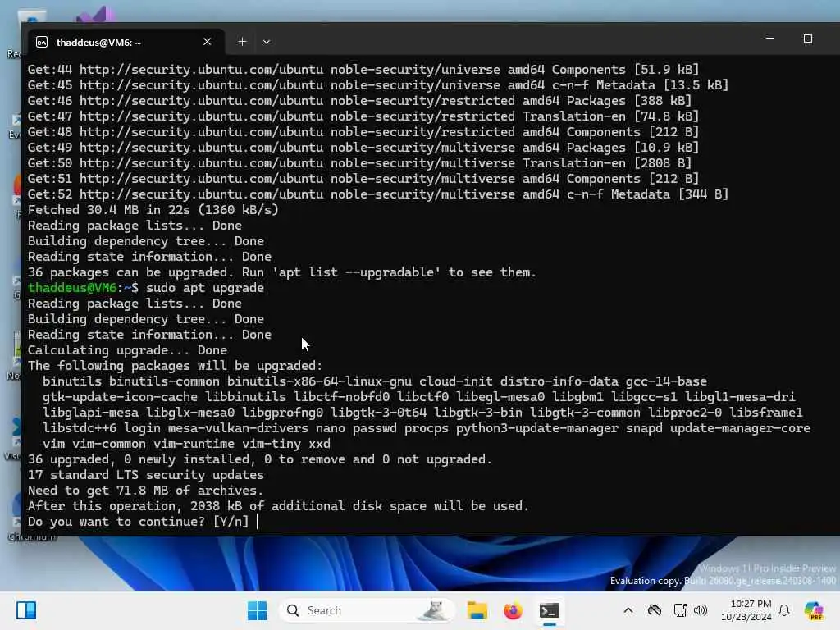Maximize the terminal window
This screenshot has width=840, height=630.
click(808, 39)
